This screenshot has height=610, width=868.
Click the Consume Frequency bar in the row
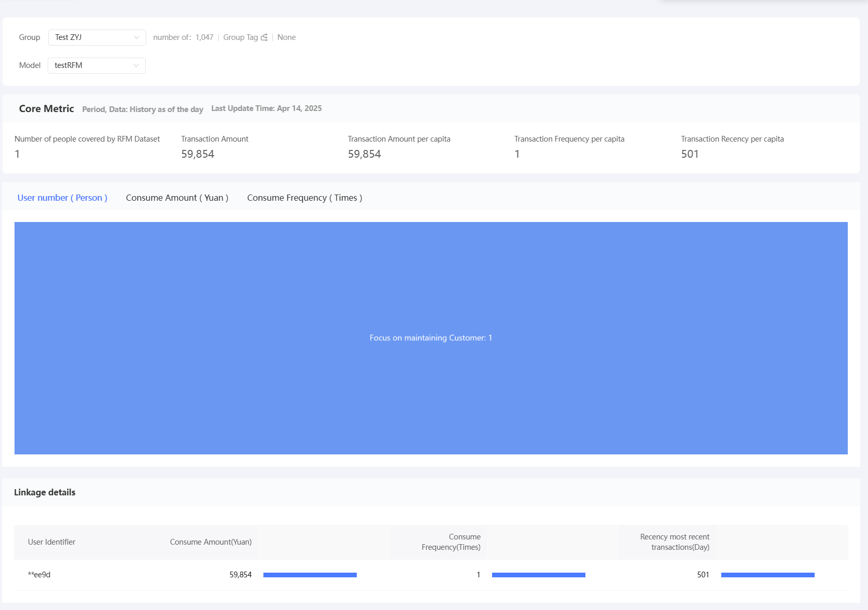539,575
